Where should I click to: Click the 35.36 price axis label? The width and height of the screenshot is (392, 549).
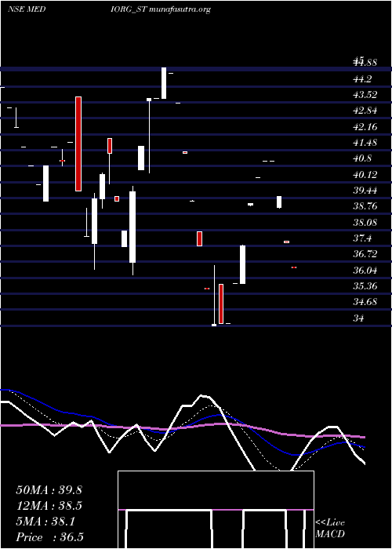[365, 286]
